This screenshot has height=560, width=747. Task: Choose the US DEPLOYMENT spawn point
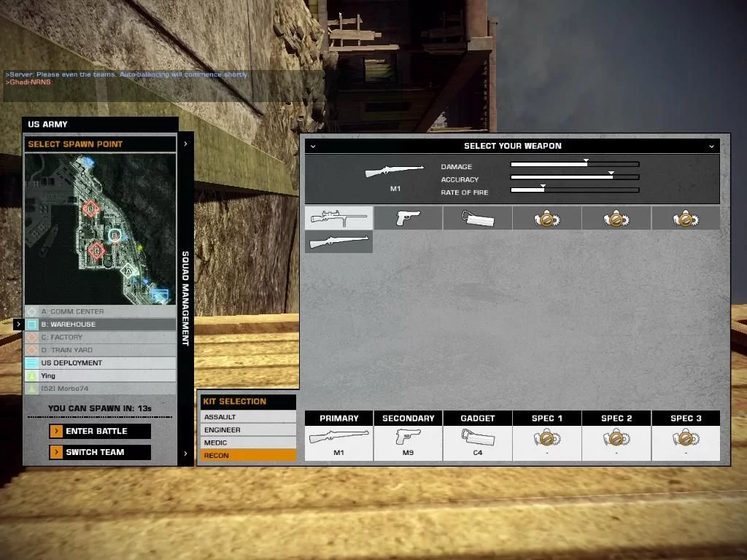point(100,363)
